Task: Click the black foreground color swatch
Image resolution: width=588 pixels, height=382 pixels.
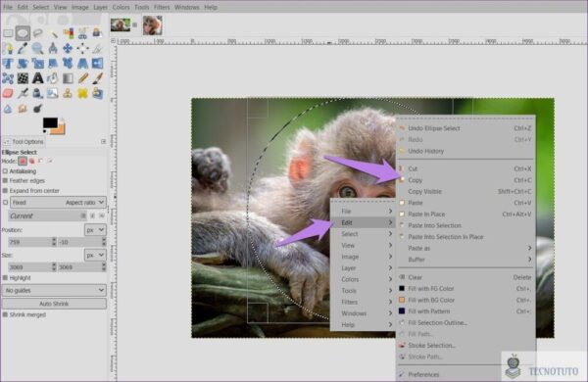Action: (50, 122)
